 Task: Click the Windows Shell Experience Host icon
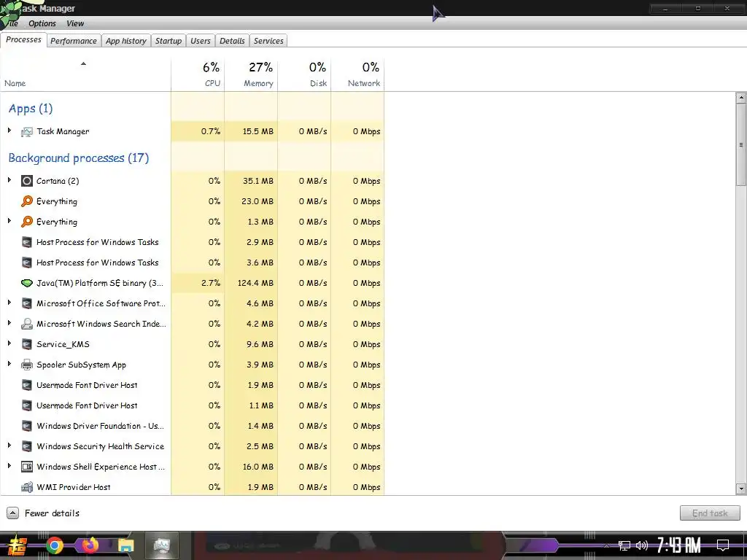(x=27, y=467)
